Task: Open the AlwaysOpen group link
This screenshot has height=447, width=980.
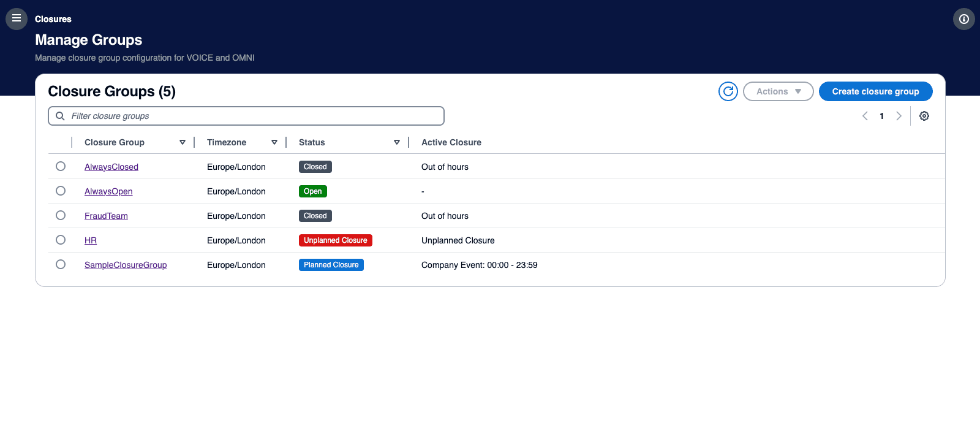Action: pos(108,191)
